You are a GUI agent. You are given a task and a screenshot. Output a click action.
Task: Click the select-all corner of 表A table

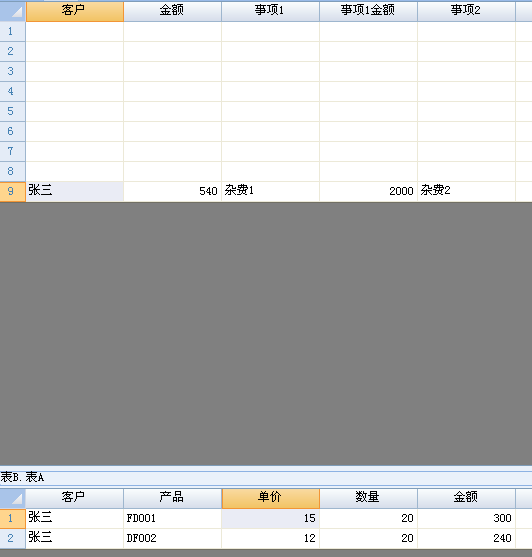(12, 498)
